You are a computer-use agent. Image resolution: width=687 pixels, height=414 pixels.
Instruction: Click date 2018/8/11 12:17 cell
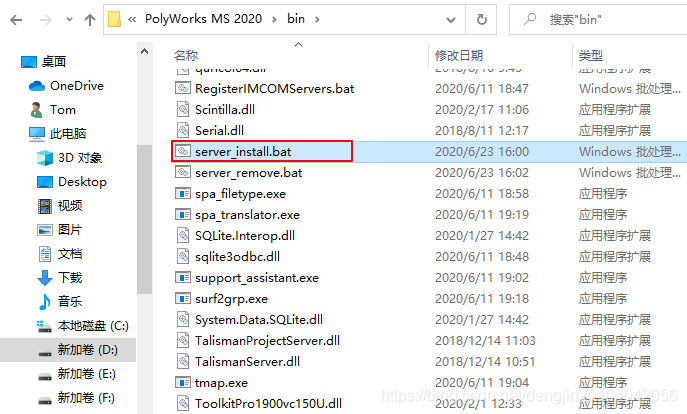click(x=482, y=131)
